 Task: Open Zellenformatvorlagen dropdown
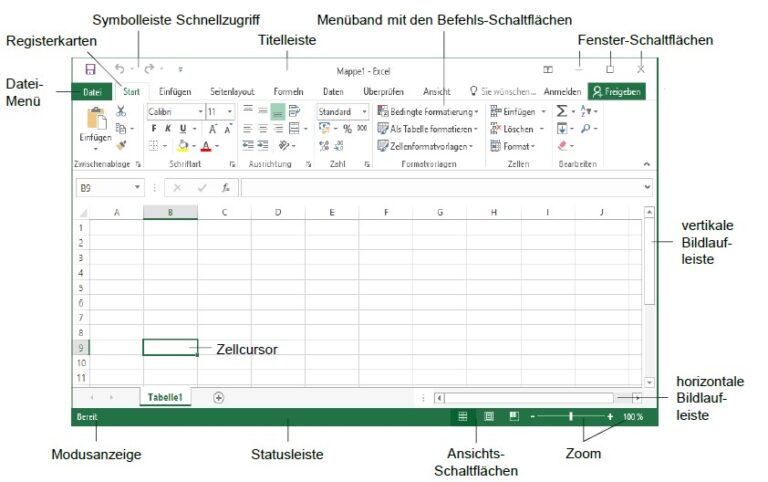425,146
